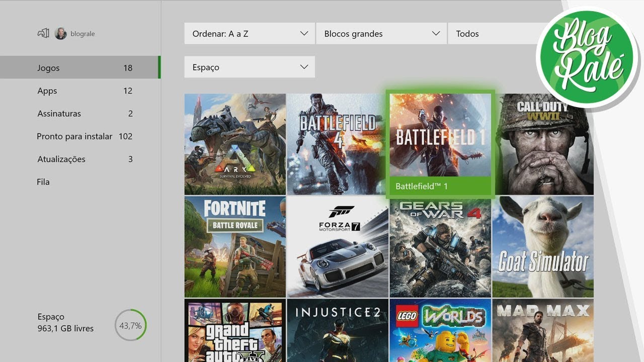Image resolution: width=644 pixels, height=362 pixels.
Task: Select the Battlefield 4 game tile
Action: click(337, 144)
